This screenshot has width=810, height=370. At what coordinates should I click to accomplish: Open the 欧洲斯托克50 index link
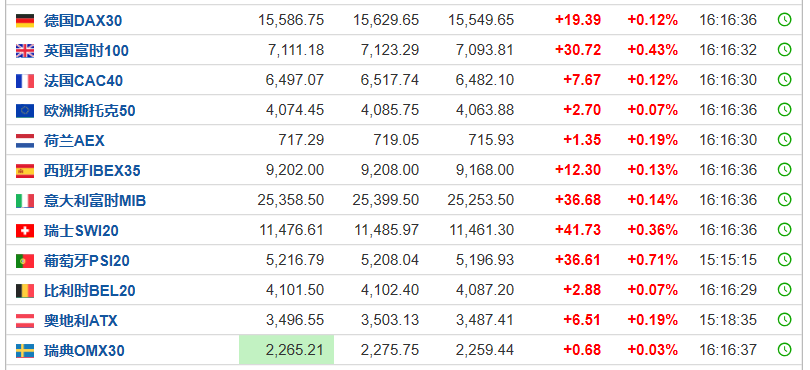click(89, 111)
